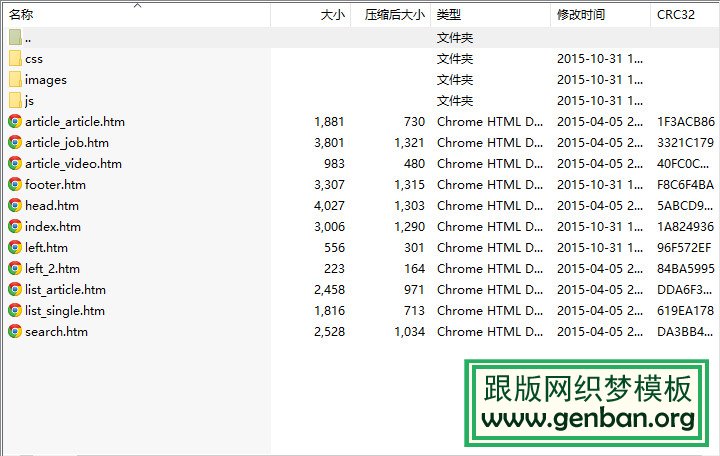Sort by the 压缩后大小 column header
Image resolution: width=720 pixels, height=456 pixels.
point(391,15)
